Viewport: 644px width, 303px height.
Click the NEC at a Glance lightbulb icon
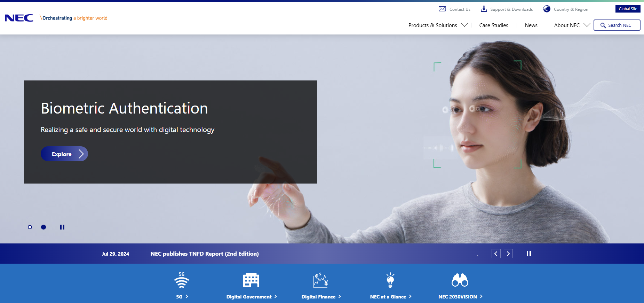[390, 280]
